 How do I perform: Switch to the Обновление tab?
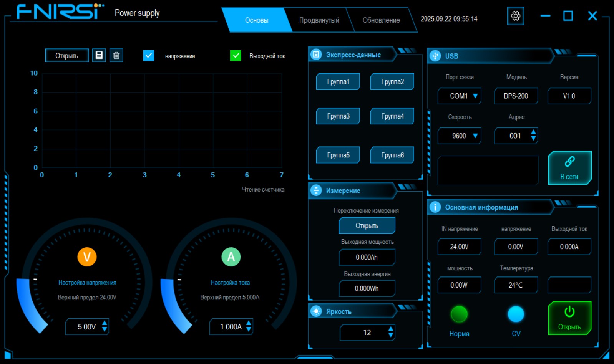[381, 20]
